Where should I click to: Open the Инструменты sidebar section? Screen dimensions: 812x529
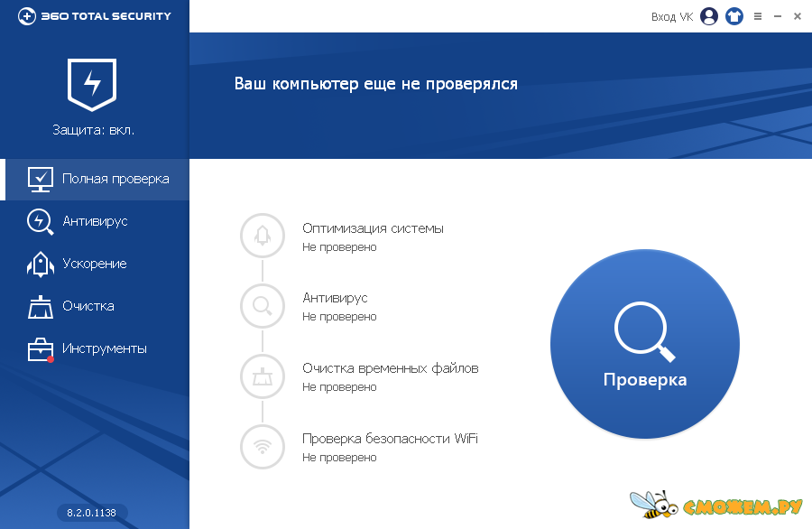95,349
